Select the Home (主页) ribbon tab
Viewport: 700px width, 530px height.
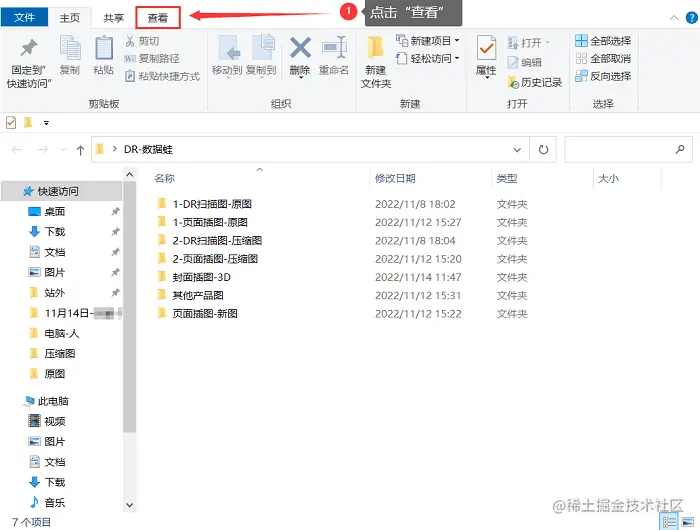point(70,18)
